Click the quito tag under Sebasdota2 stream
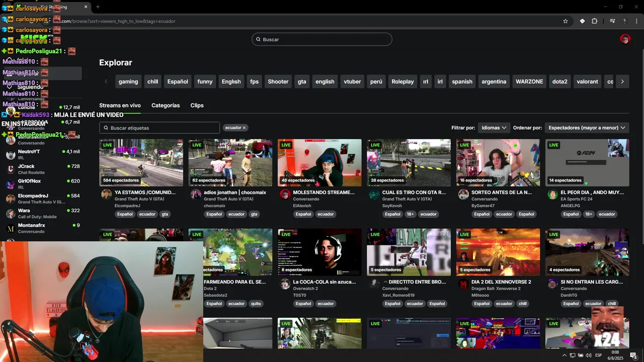This screenshot has height=362, width=644. pos(256,304)
